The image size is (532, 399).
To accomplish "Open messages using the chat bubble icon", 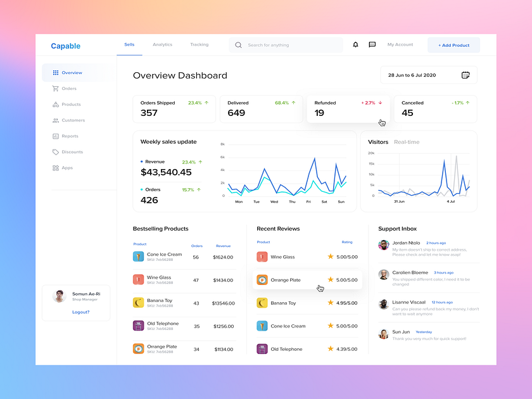I will (x=372, y=44).
